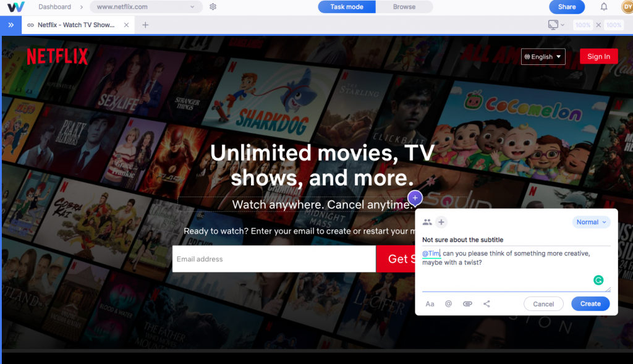The image size is (633, 364).
Task: Click the viewport width 100% field
Action: 582,25
